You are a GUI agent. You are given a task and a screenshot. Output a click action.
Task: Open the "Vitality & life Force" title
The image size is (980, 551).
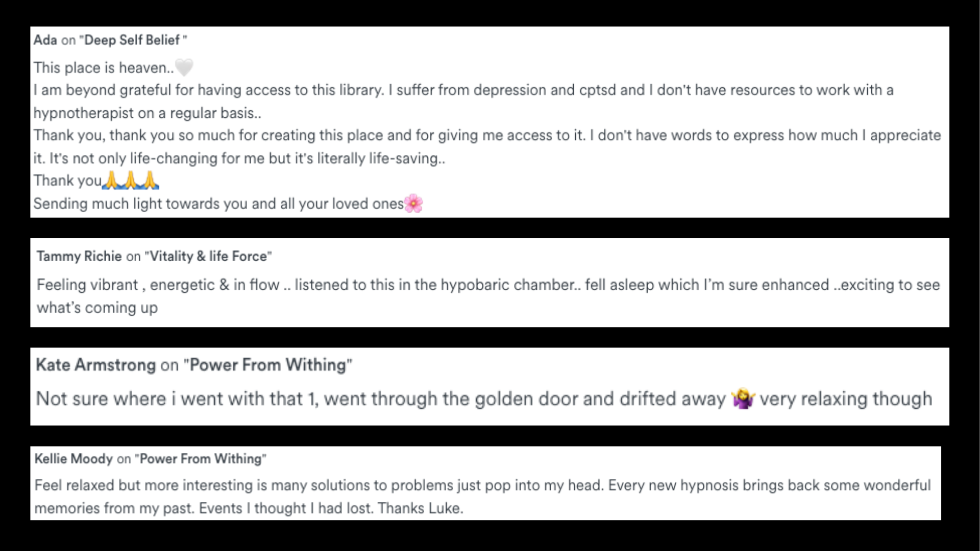coord(208,256)
